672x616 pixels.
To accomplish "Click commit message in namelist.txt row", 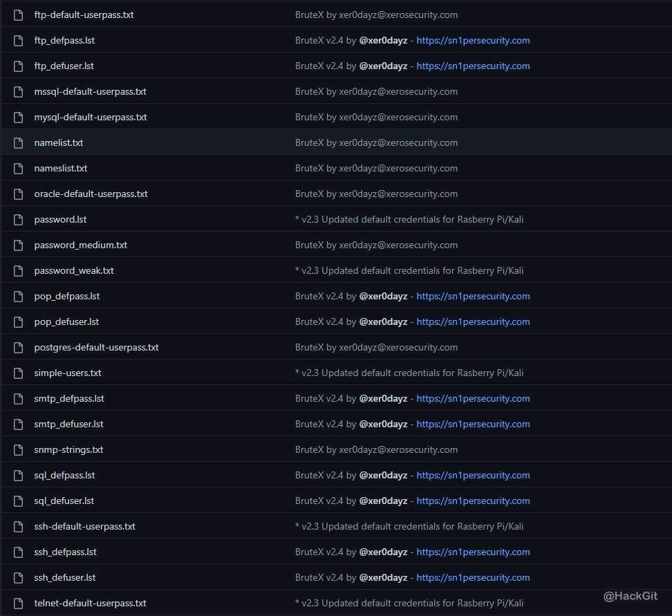I will point(376,142).
